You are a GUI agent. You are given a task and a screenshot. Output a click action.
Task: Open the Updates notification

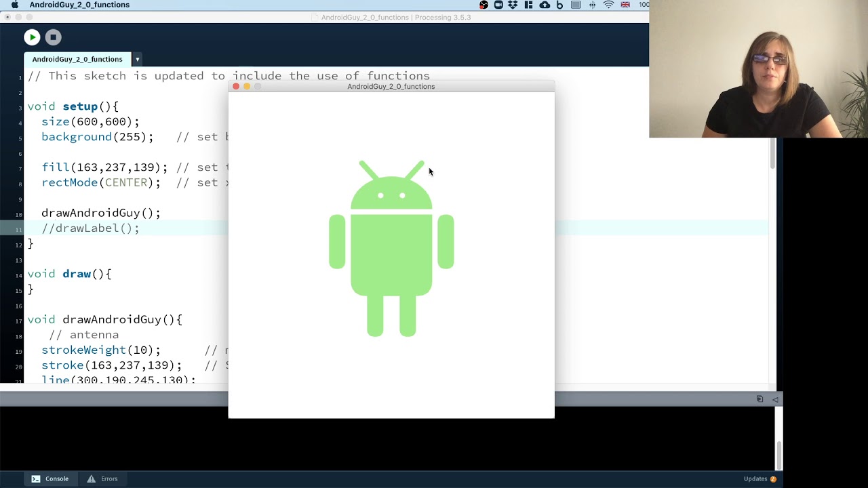coord(759,479)
